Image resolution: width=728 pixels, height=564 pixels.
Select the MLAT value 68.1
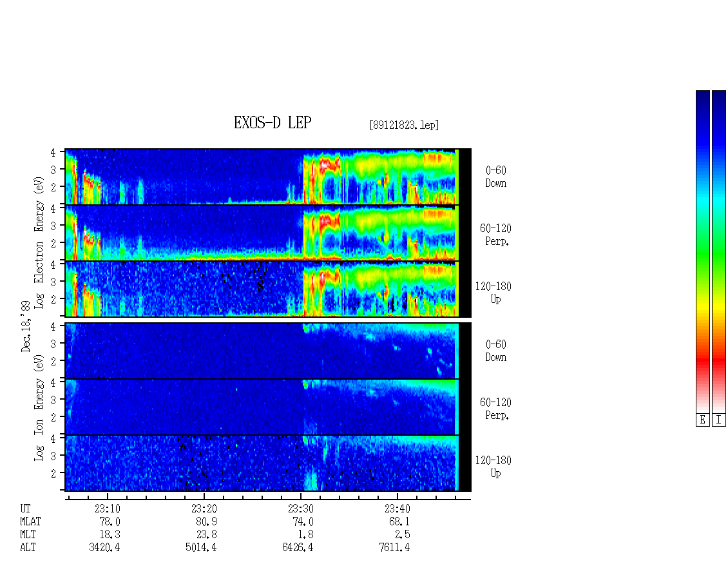[x=399, y=521]
